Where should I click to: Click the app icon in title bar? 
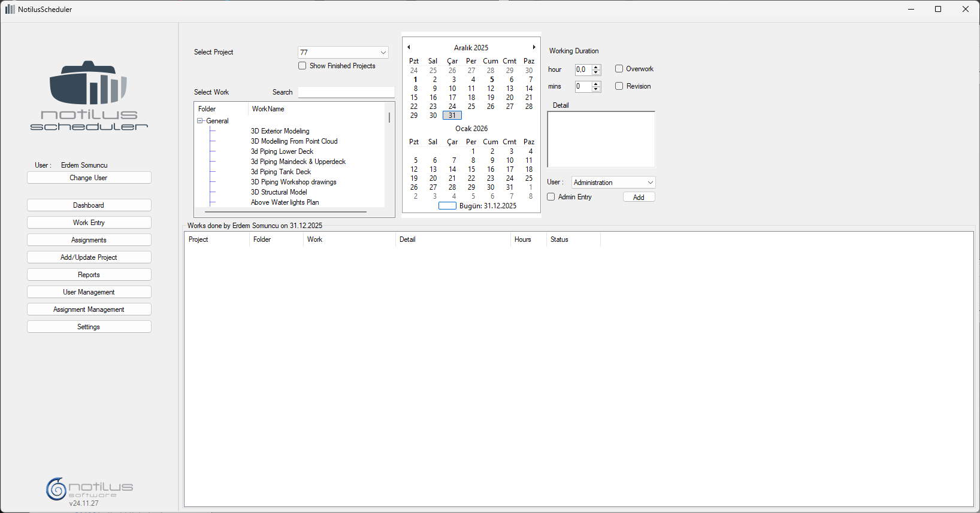click(x=10, y=9)
